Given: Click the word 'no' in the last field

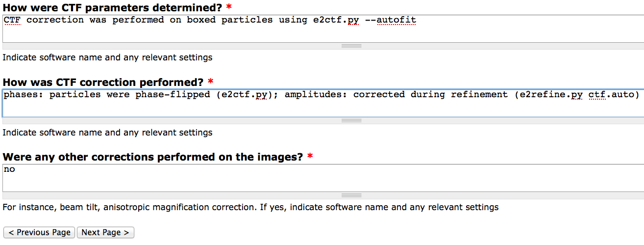Looking at the screenshot, I should point(9,169).
